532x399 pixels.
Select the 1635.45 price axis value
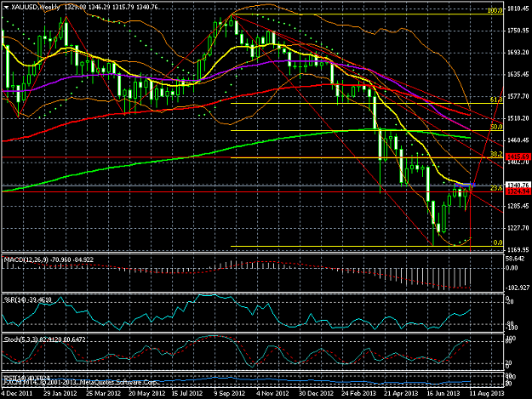518,74
